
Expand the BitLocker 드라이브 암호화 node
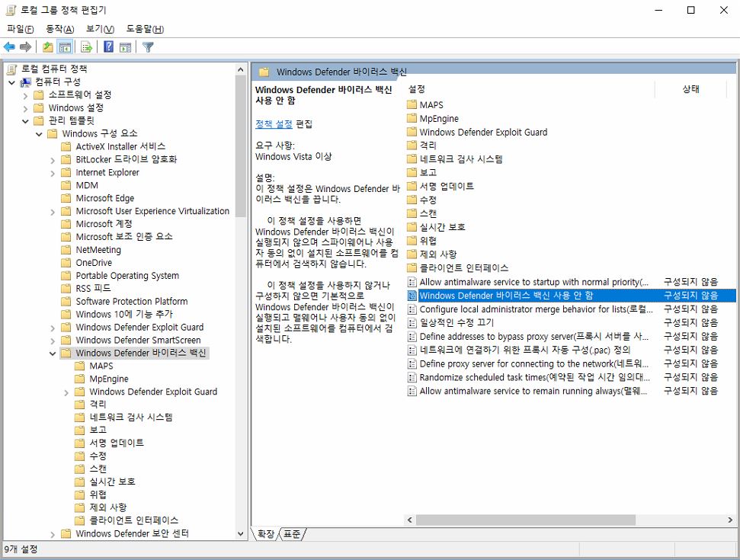pyautogui.click(x=53, y=160)
